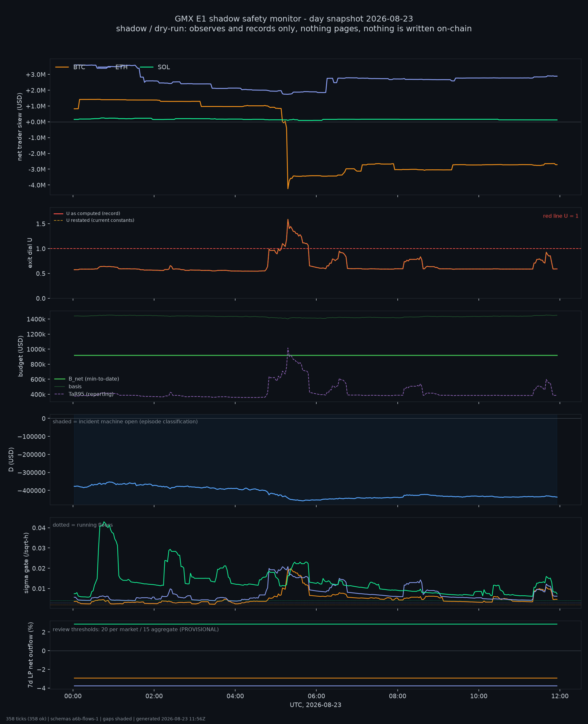Click the "1400k" budget tick label
Viewport: 588px width, 724px height.
tap(36, 319)
